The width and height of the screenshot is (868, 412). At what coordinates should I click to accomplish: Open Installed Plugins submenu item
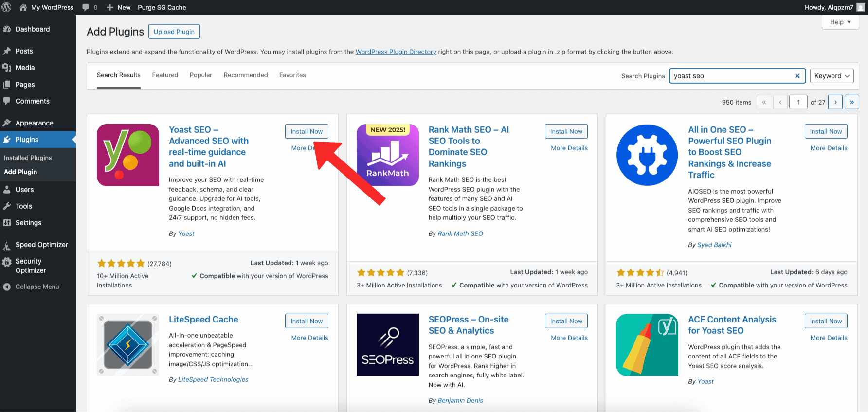(28, 158)
